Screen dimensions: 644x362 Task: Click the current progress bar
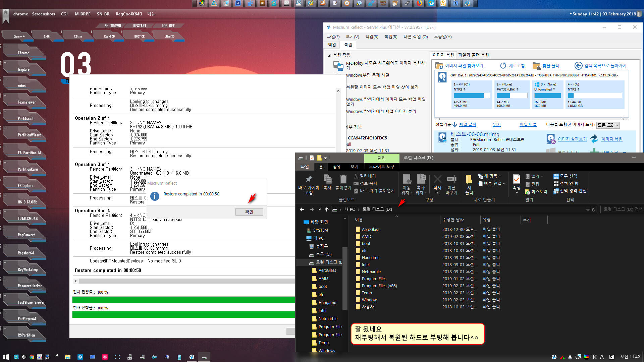point(183,315)
